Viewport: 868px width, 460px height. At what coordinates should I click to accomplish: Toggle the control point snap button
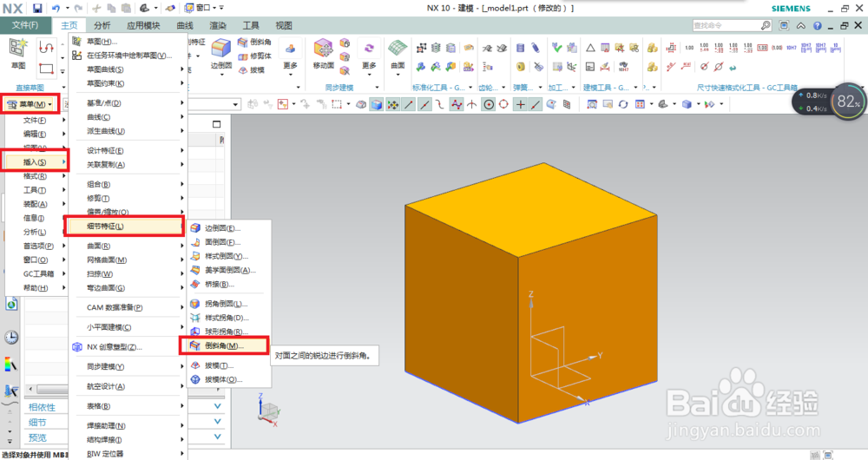[x=440, y=104]
